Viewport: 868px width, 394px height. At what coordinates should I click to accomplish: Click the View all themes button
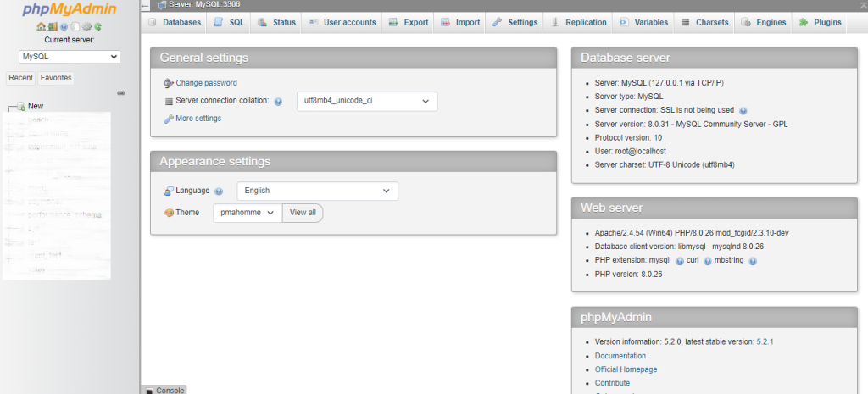tap(303, 213)
